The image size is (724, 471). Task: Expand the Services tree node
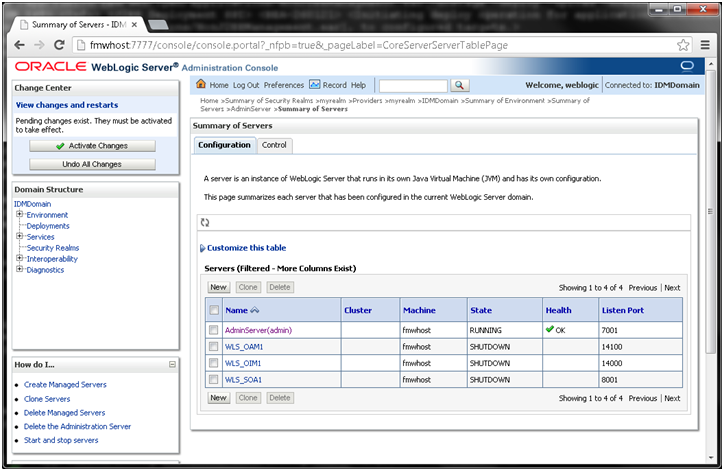[19, 236]
